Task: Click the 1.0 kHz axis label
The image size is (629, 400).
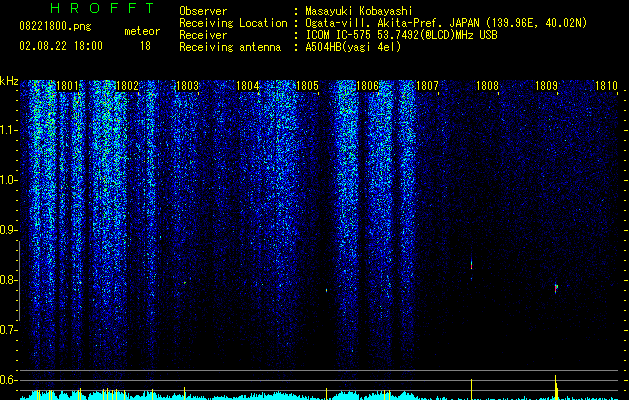Action: coord(8,180)
